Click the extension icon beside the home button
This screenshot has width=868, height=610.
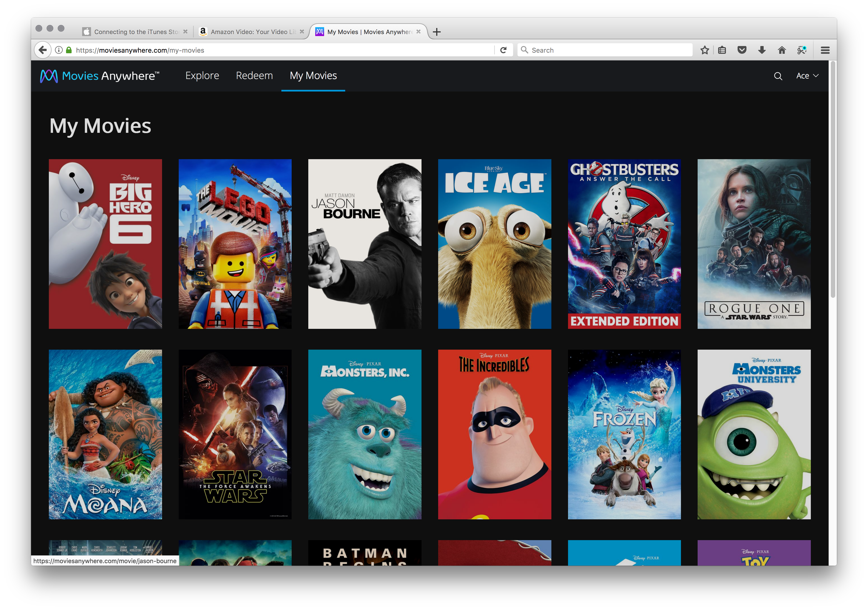coord(802,50)
